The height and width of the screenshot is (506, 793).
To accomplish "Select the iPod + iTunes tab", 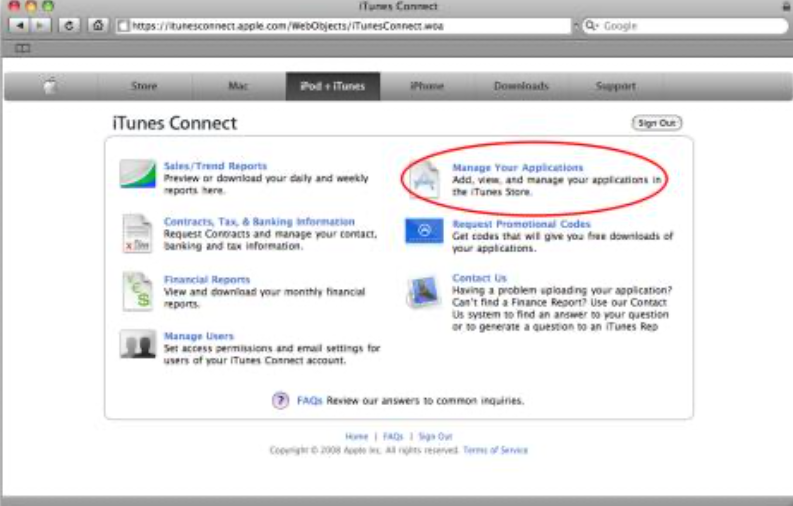I will pyautogui.click(x=333, y=86).
